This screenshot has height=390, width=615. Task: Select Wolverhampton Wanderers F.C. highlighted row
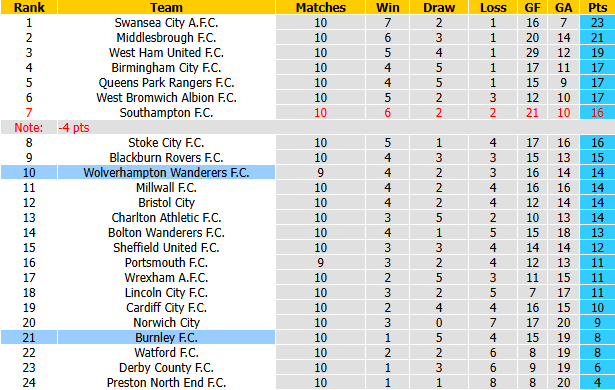pyautogui.click(x=308, y=173)
